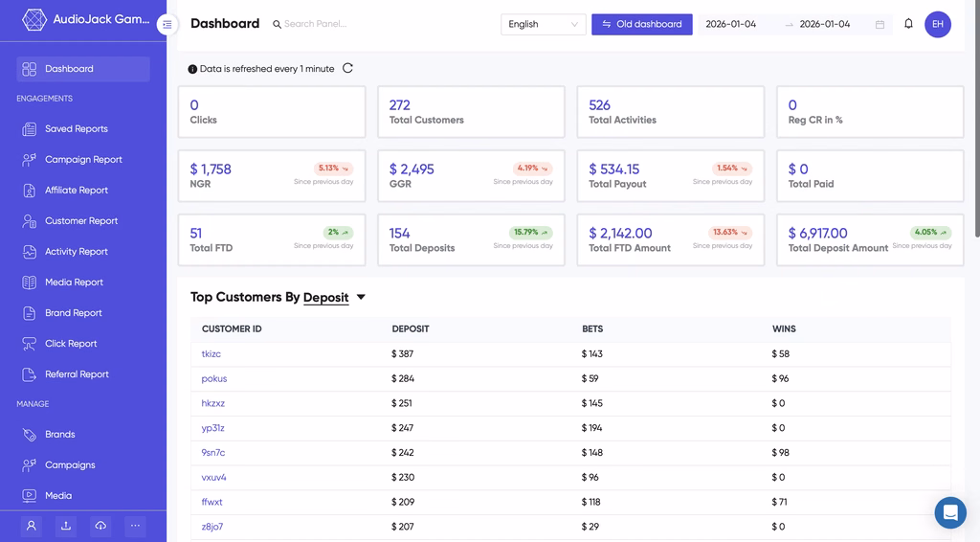
Task: Open customer vxuv4 link
Action: coord(213,477)
